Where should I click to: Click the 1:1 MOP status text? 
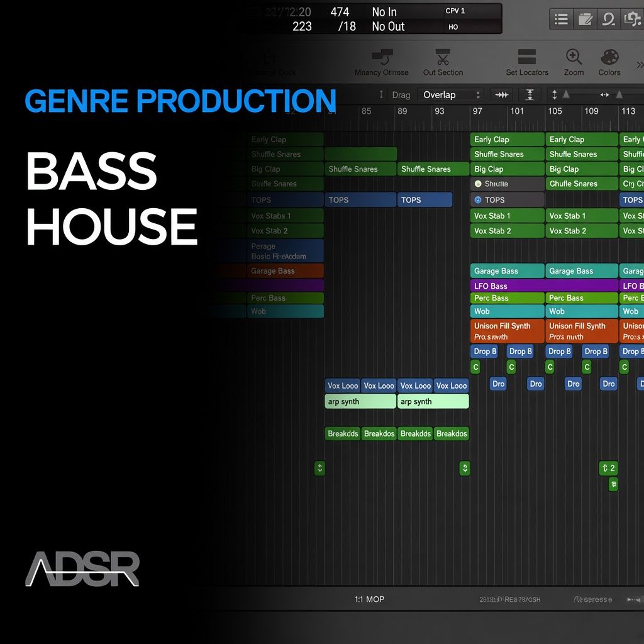pyautogui.click(x=369, y=599)
